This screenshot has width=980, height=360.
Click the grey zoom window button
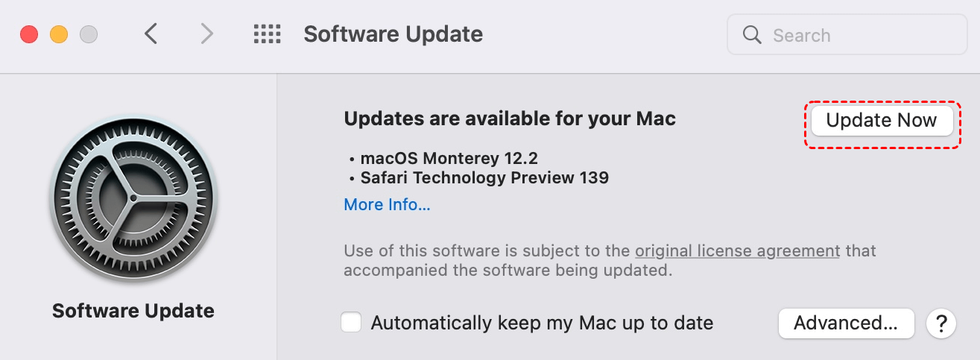89,34
